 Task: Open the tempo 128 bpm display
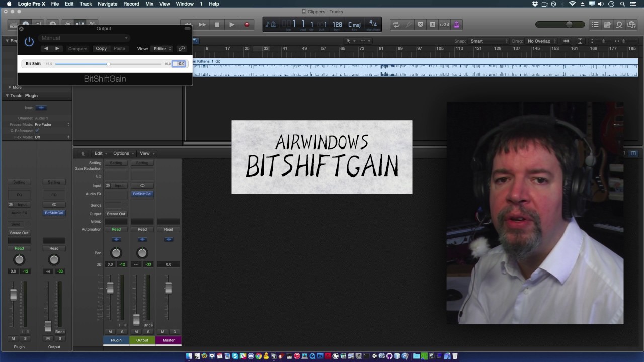338,25
